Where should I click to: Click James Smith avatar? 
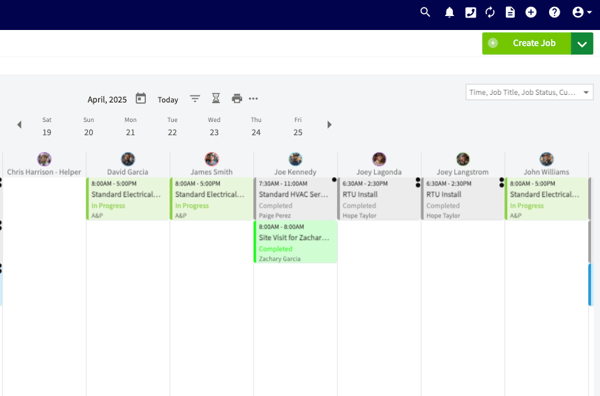point(212,159)
